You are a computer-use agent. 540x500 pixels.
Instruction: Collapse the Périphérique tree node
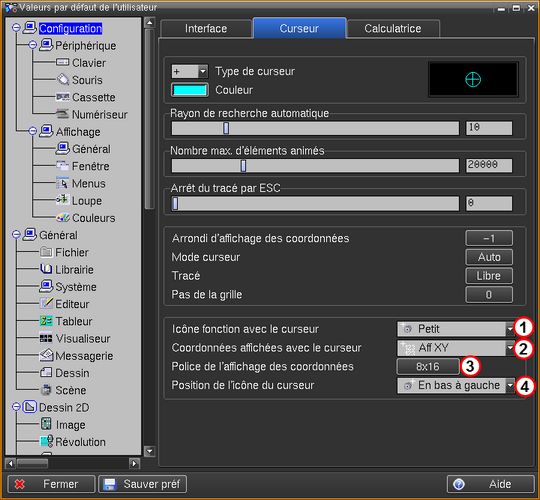pos(32,44)
